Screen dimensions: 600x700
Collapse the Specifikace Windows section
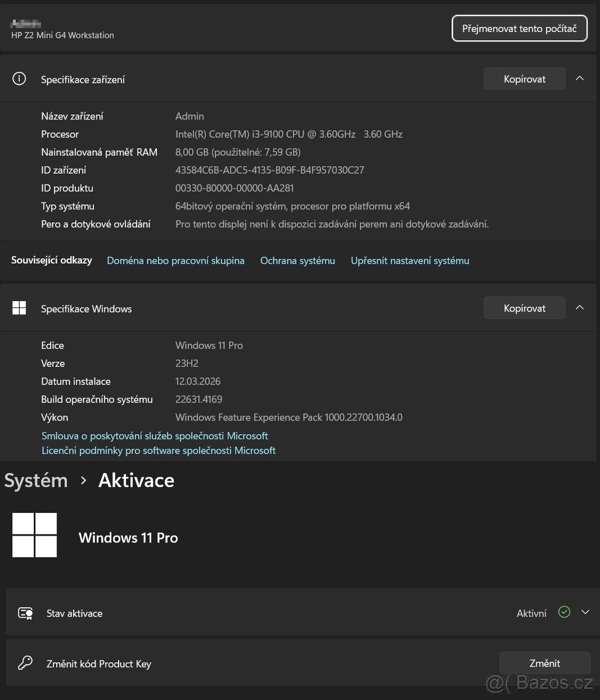(x=580, y=308)
